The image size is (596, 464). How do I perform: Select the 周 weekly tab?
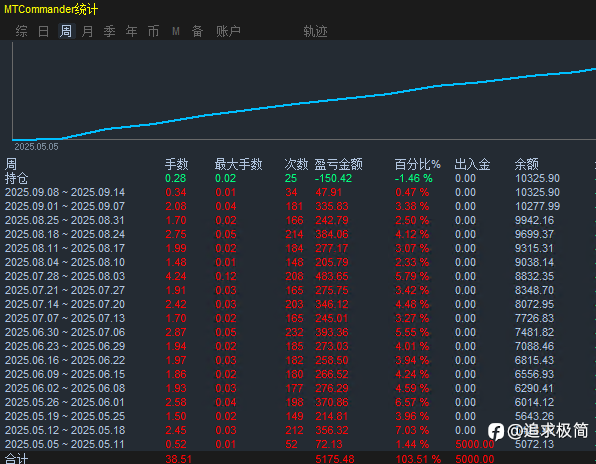66,31
